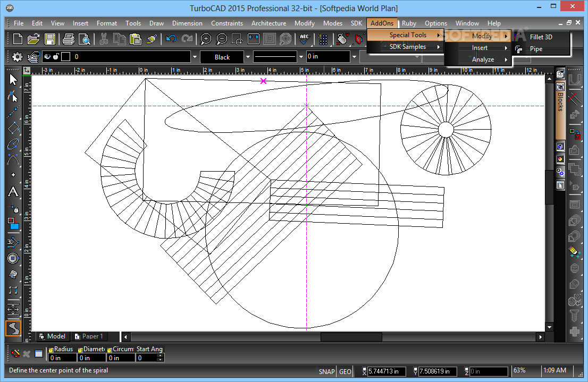Toggle the layer lock icon
Image resolution: width=588 pixels, height=382 pixels.
tap(56, 57)
